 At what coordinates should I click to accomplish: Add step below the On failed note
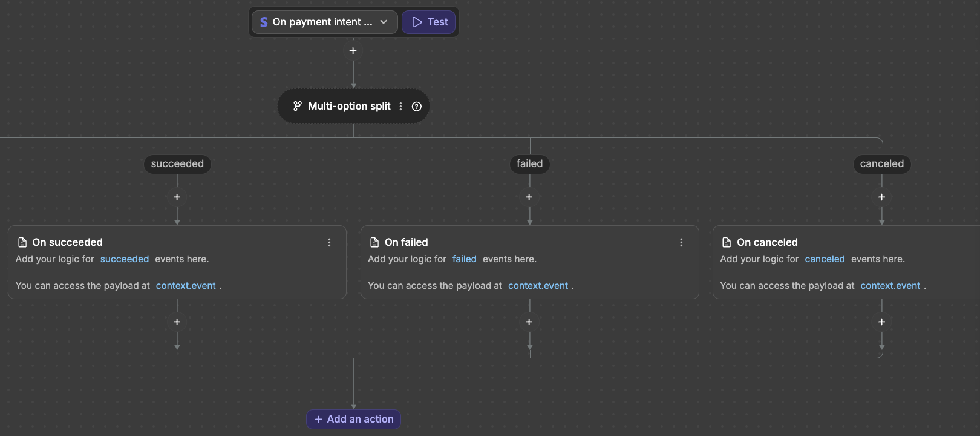tap(529, 322)
